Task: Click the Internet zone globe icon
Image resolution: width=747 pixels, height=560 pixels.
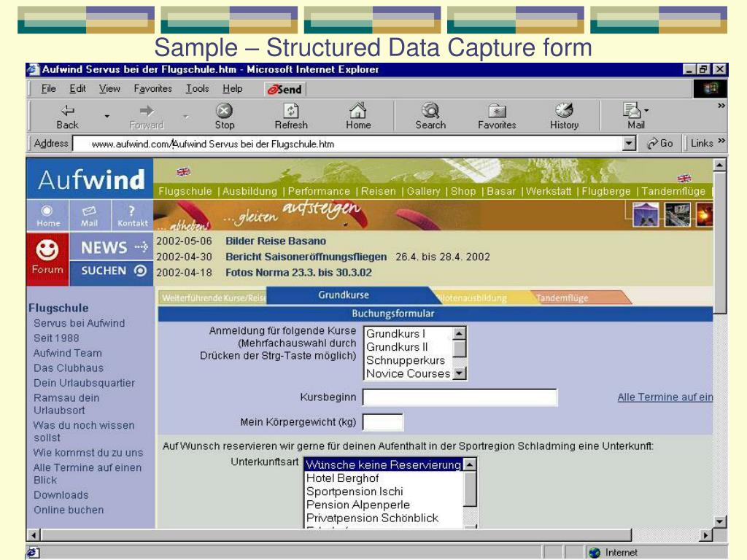Action: click(595, 553)
